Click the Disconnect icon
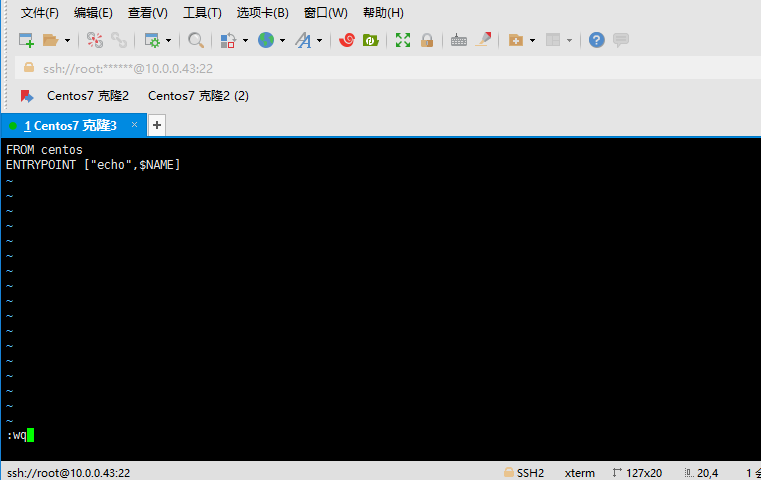 click(95, 40)
